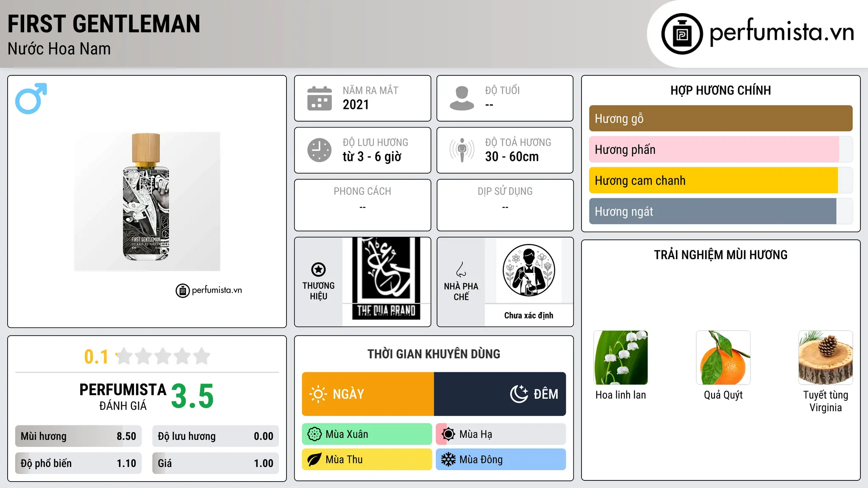868x488 pixels.
Task: Choose the Mùa Thu season bar
Action: click(367, 460)
